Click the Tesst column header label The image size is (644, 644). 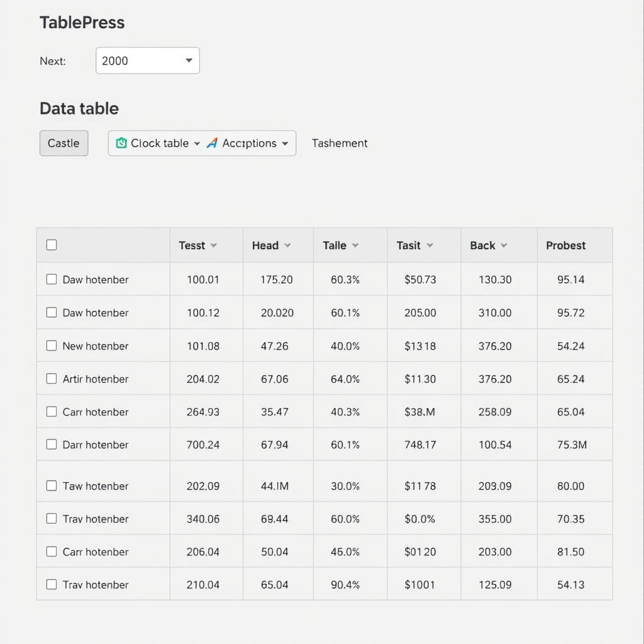click(192, 245)
